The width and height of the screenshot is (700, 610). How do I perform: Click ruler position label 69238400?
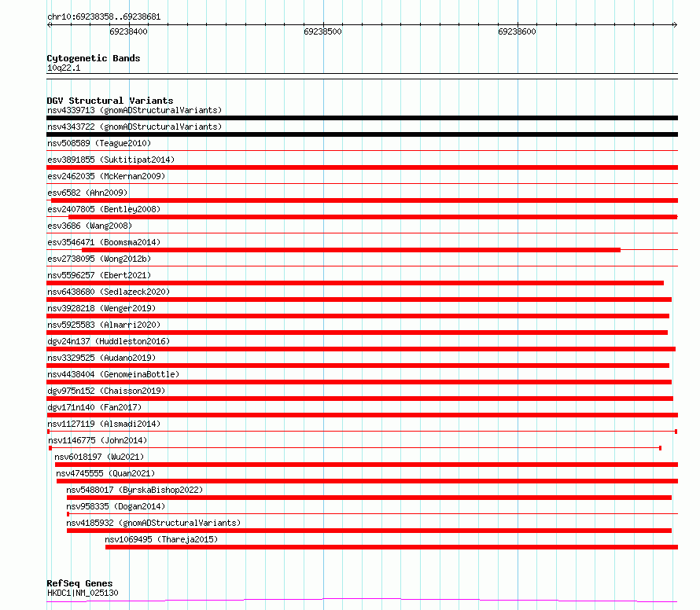pos(128,31)
